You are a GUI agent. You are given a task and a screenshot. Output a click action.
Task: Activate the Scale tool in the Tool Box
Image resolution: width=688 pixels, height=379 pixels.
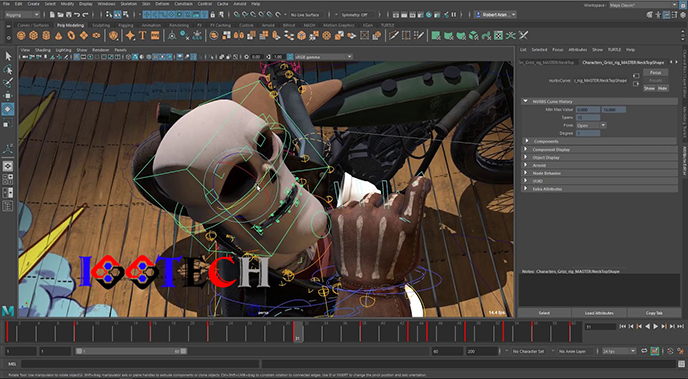click(8, 124)
